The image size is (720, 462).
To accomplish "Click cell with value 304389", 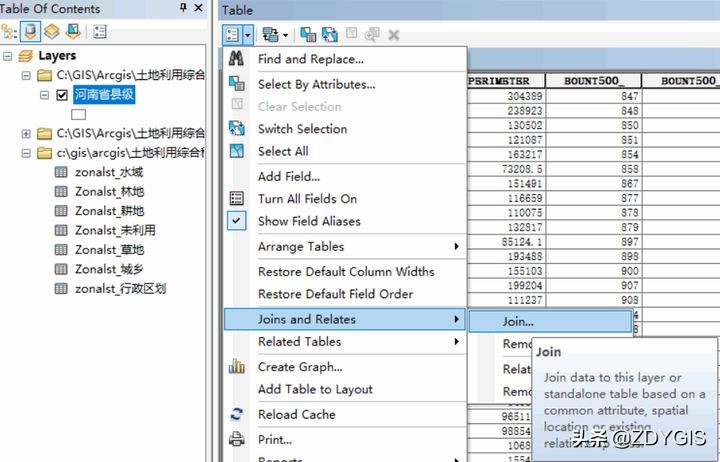I will 506,96.
